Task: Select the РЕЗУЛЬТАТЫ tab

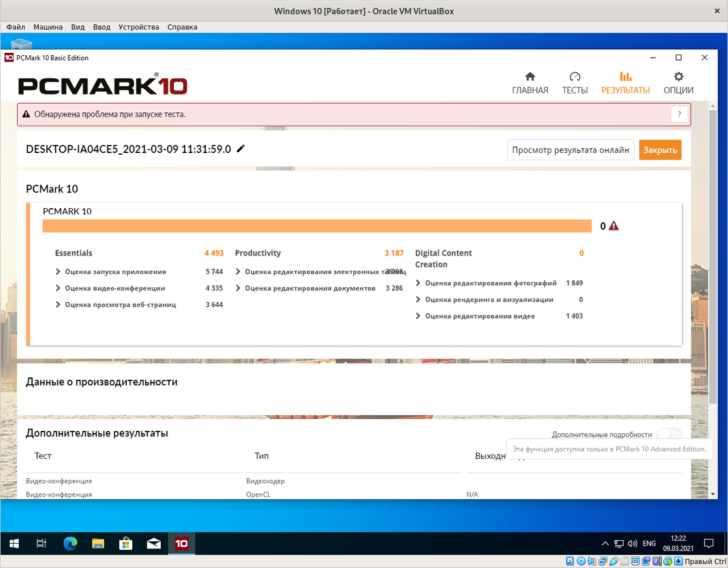Action: click(x=625, y=83)
